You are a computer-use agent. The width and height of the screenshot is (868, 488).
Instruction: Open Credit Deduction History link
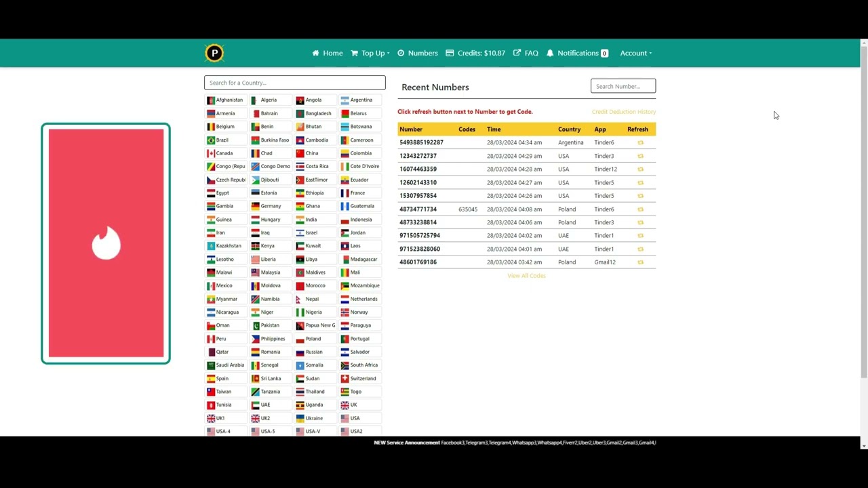pos(624,112)
